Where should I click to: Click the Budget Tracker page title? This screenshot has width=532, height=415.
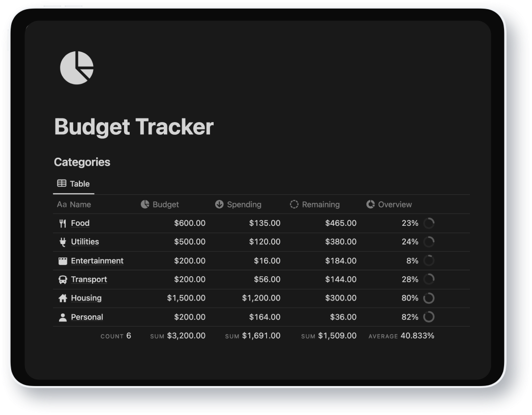pyautogui.click(x=134, y=127)
